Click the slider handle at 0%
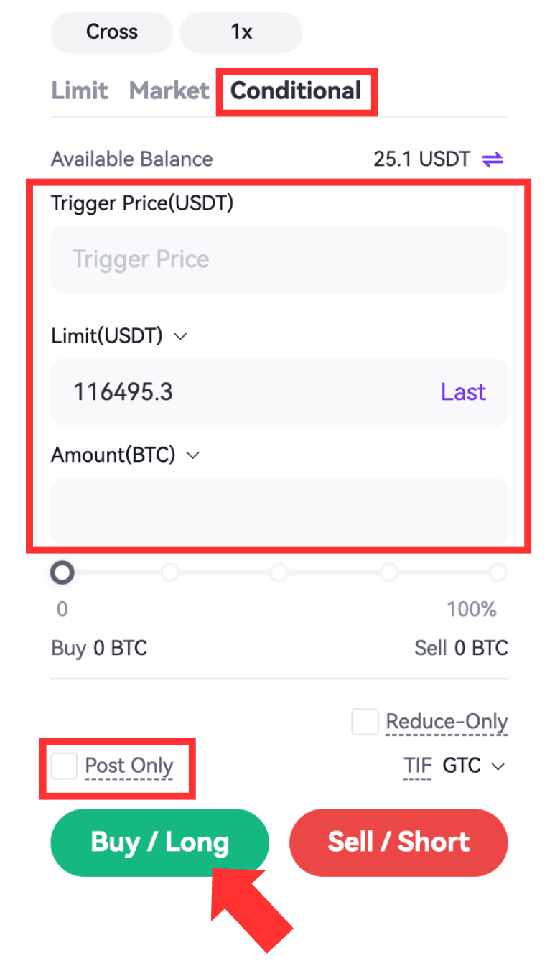Image resolution: width=560 pixels, height=971 pixels. pyautogui.click(x=62, y=572)
